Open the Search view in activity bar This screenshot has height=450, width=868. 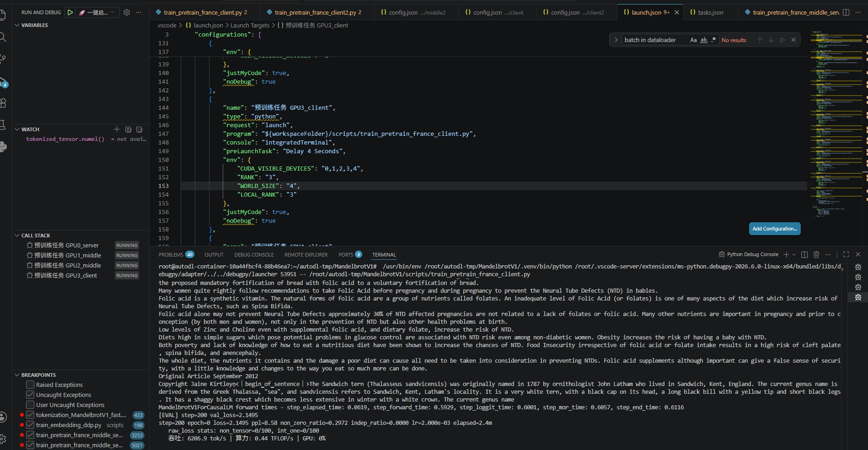3,37
